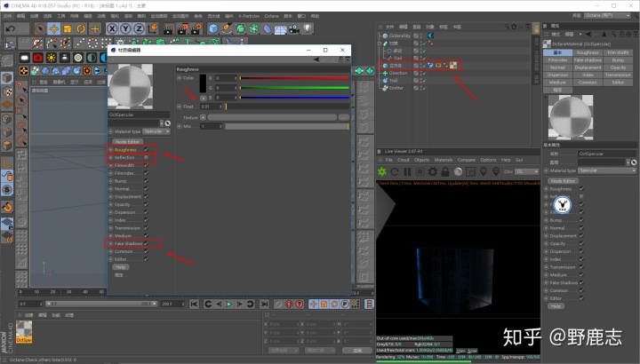Click Play button in timeline controls

pos(229,305)
